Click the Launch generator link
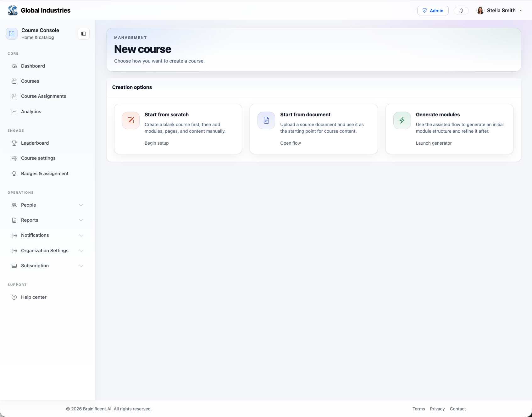This screenshot has width=532, height=417. [x=434, y=143]
